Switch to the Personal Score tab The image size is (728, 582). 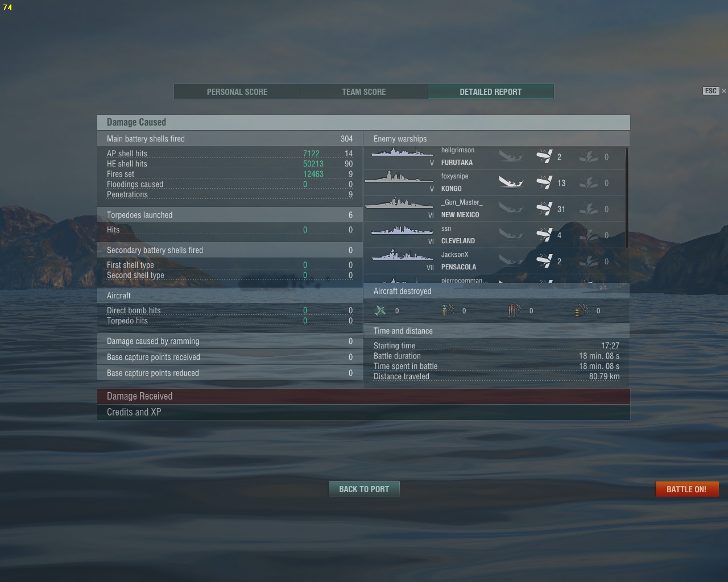(237, 92)
